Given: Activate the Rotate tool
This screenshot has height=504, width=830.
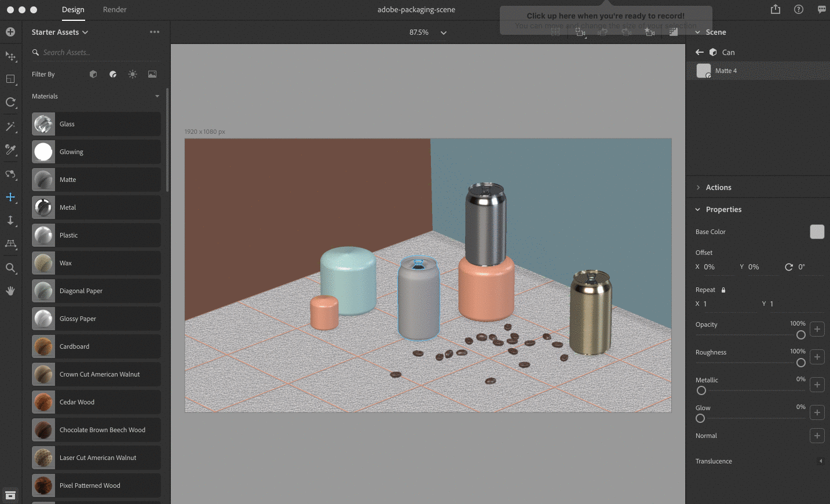Looking at the screenshot, I should (10, 103).
